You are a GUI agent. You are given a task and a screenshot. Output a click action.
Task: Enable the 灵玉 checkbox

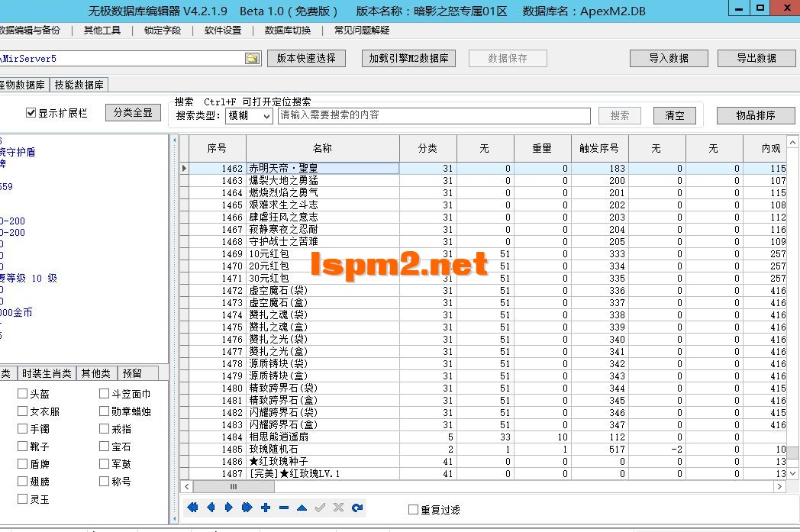coord(22,498)
